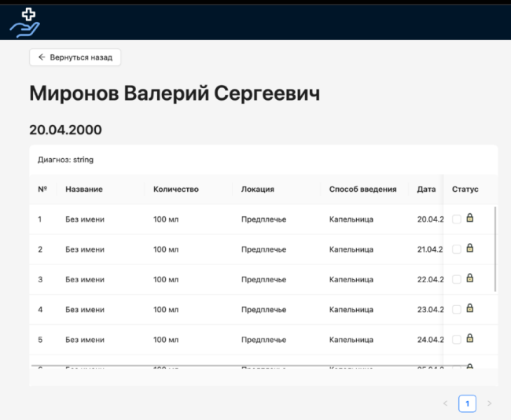Click Капельница in row 5
511x420 pixels.
[351, 340]
